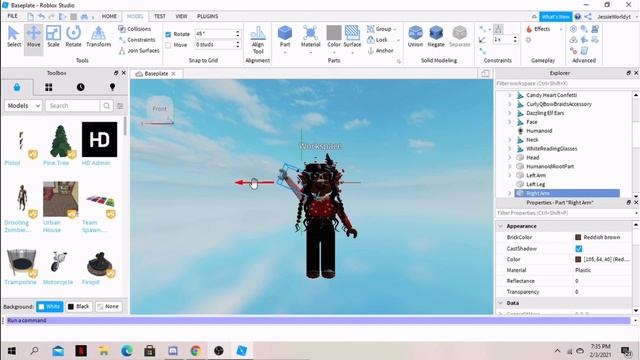Switch to the VIEW ribbon tab
Viewport: 640px width, 360px height.
(x=181, y=16)
